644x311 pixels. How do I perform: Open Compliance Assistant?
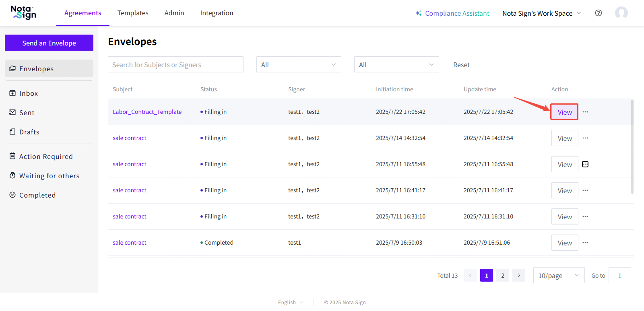(452, 13)
